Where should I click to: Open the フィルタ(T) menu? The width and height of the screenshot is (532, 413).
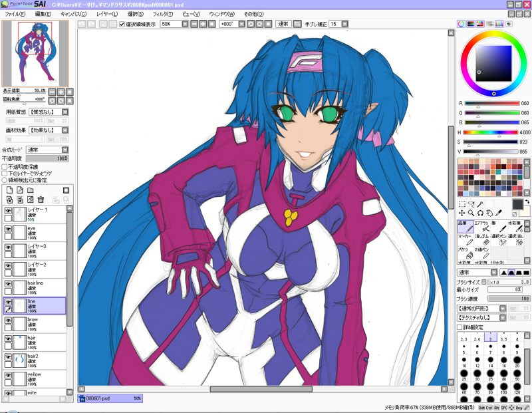click(x=163, y=14)
